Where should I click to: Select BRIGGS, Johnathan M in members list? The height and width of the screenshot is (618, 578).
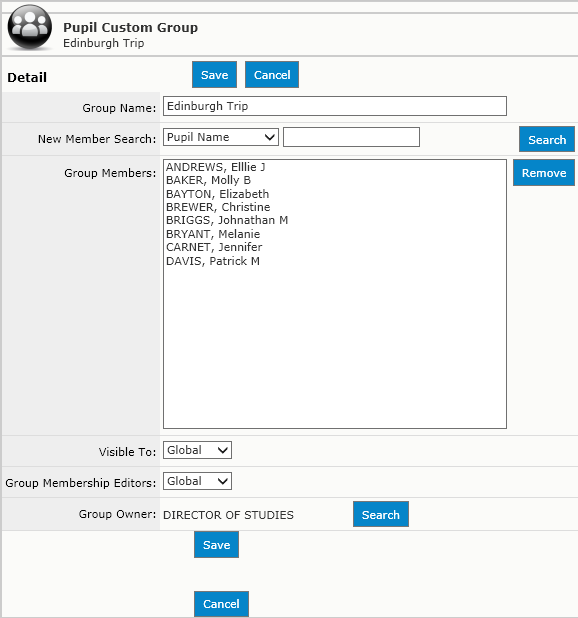tap(227, 220)
